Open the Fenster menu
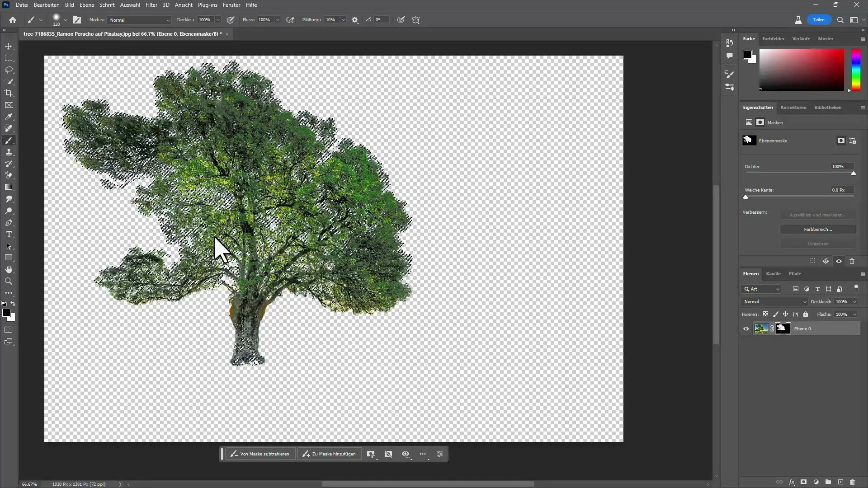Viewport: 868px width, 488px height. pos(231,5)
